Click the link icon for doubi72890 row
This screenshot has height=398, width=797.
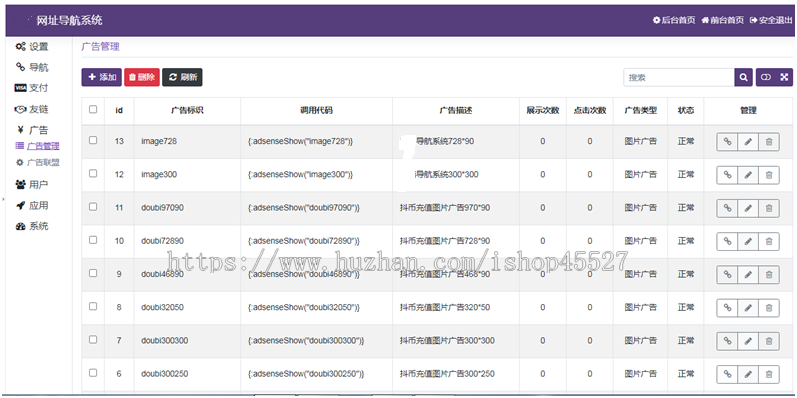coord(727,241)
